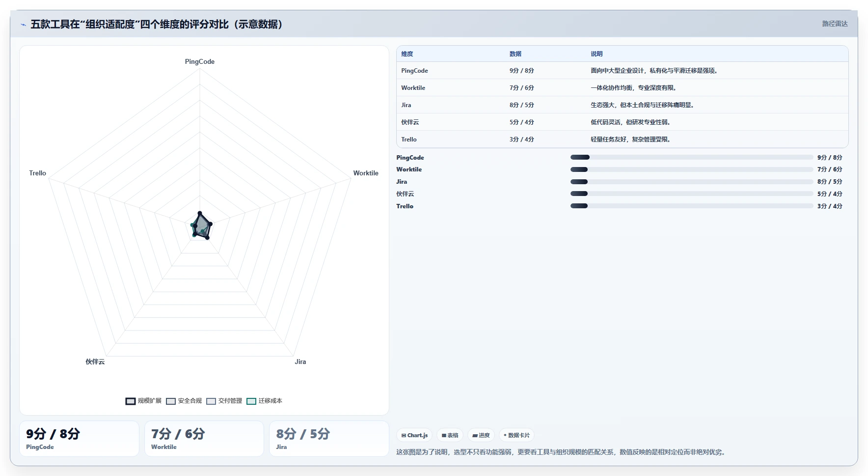Click the radar chart data polygon

[x=201, y=225]
